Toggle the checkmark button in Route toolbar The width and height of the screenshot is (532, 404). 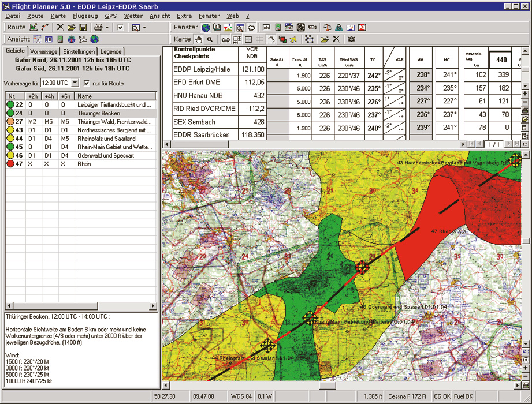pyautogui.click(x=120, y=28)
